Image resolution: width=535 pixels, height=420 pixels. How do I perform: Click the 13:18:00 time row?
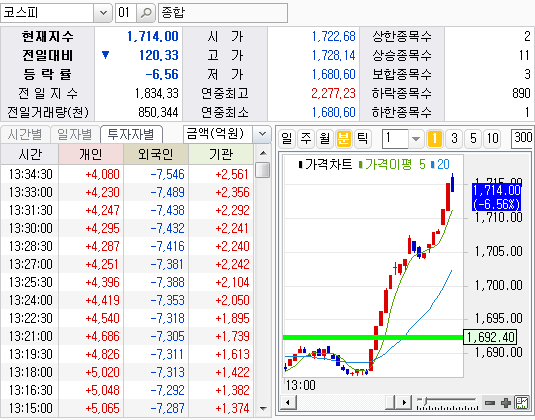click(x=31, y=372)
